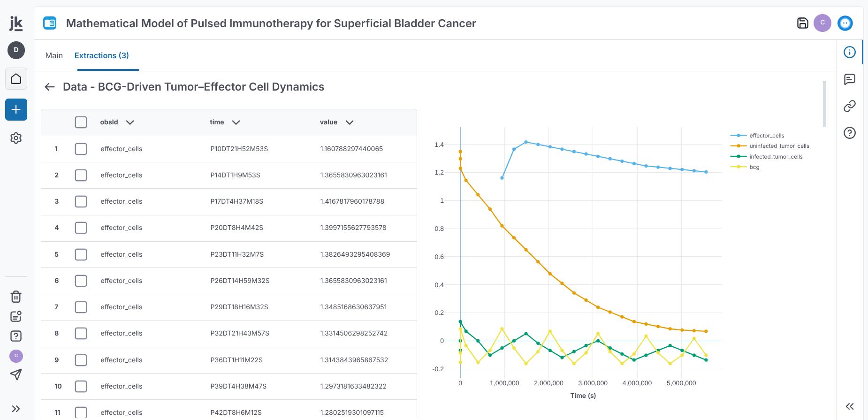Click the notes list icon in left sidebar

pyautogui.click(x=16, y=316)
